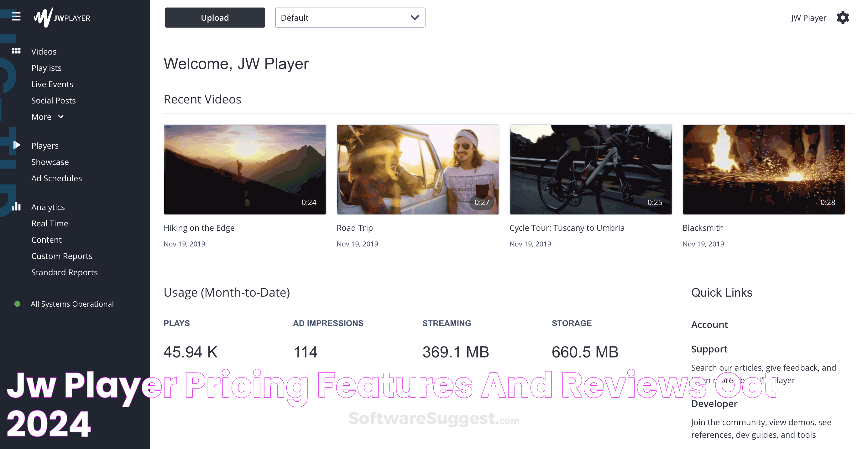Click the Usage (Month-to-Date) heading
868x449 pixels.
[227, 293]
